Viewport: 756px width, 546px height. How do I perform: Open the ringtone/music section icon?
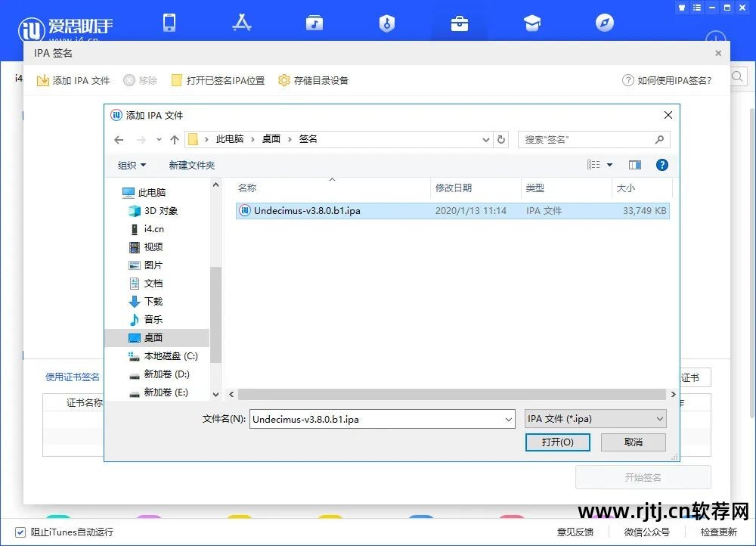pos(314,23)
